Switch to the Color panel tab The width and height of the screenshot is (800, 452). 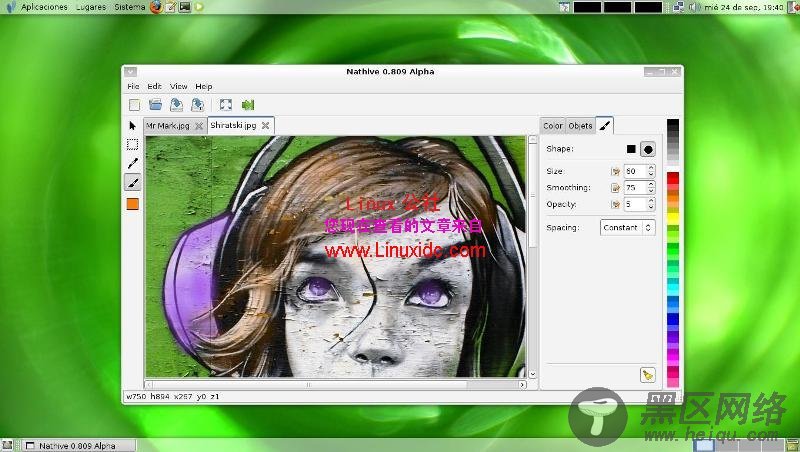click(553, 125)
